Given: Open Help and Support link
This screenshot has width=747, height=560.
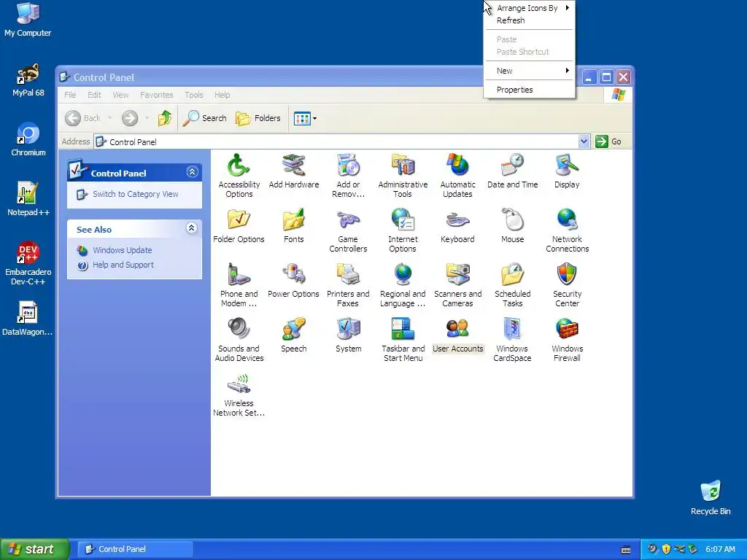Looking at the screenshot, I should (x=123, y=265).
